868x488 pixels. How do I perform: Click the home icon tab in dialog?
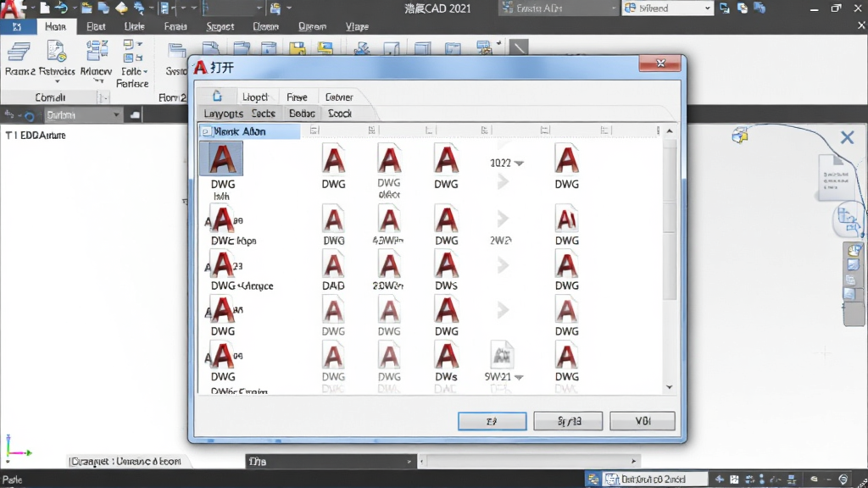tap(217, 97)
